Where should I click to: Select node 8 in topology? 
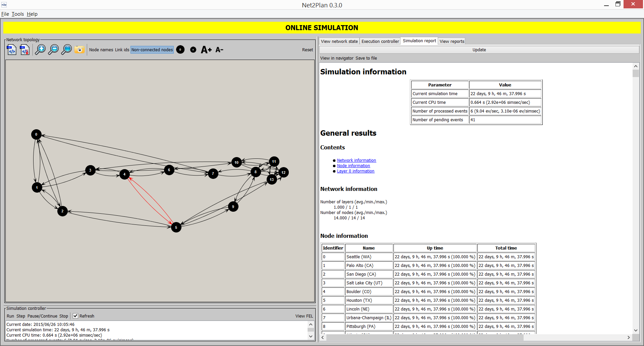click(256, 172)
